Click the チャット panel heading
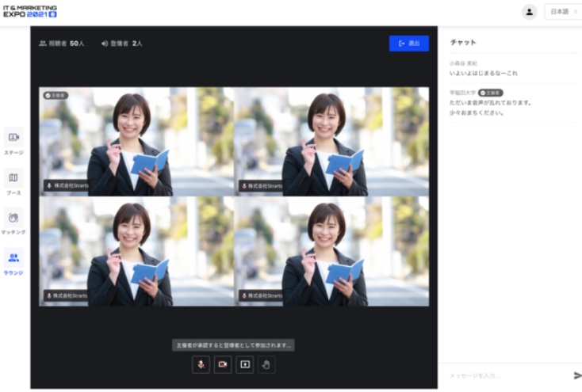582x392 pixels. pyautogui.click(x=463, y=42)
